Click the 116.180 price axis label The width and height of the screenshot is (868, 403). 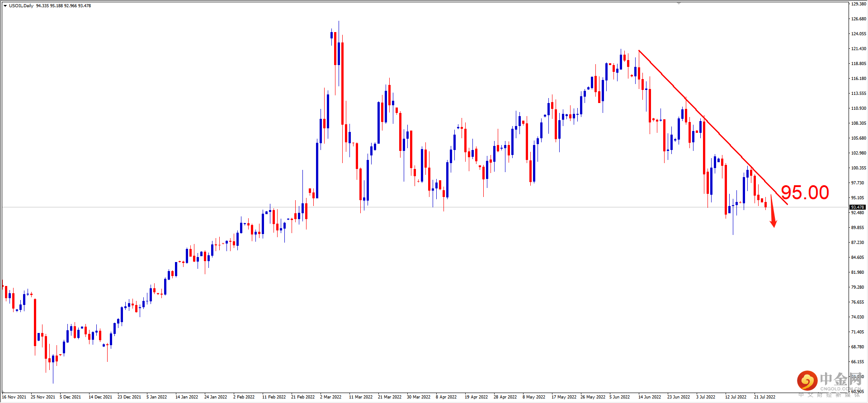859,79
